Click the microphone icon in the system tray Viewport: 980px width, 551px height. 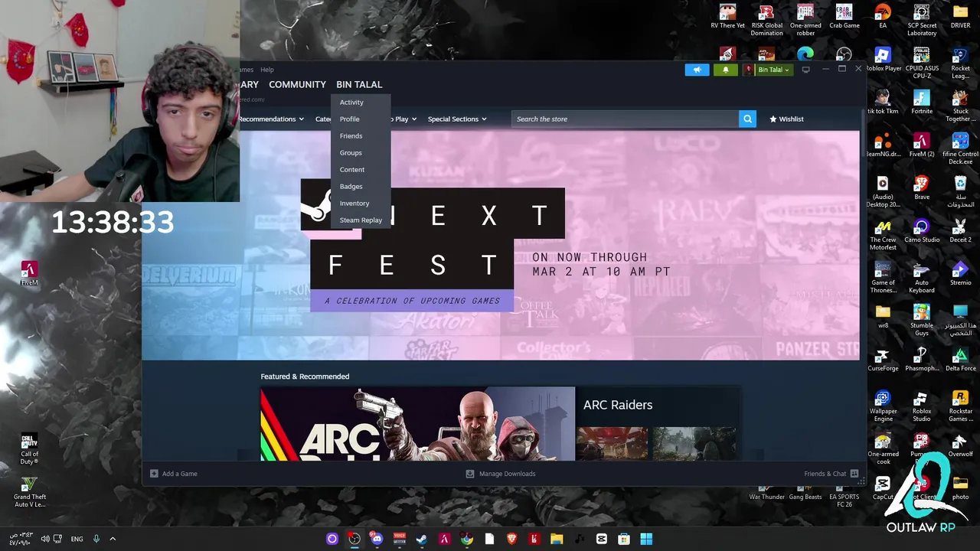click(96, 539)
